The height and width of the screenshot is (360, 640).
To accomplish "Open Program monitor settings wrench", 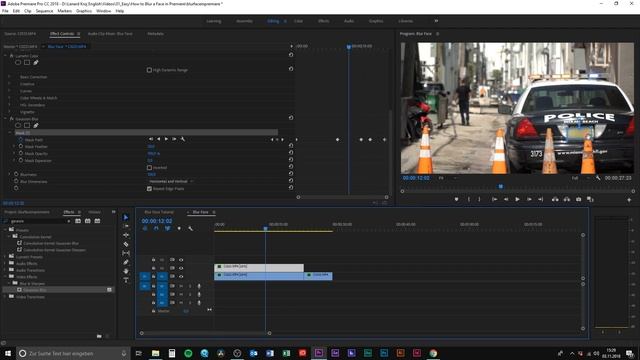I will [x=598, y=178].
